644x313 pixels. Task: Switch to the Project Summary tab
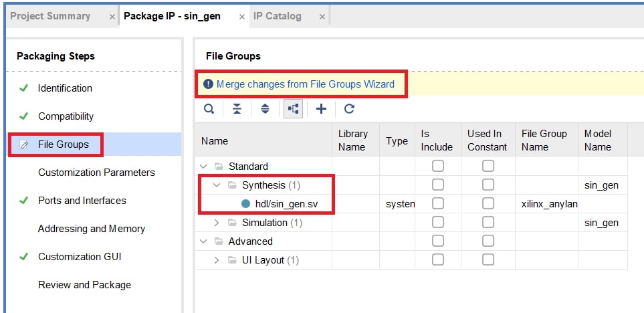(x=50, y=16)
